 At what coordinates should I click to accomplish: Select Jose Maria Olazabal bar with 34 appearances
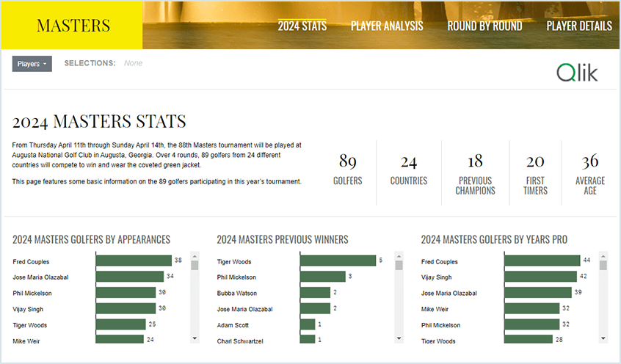[x=130, y=276]
